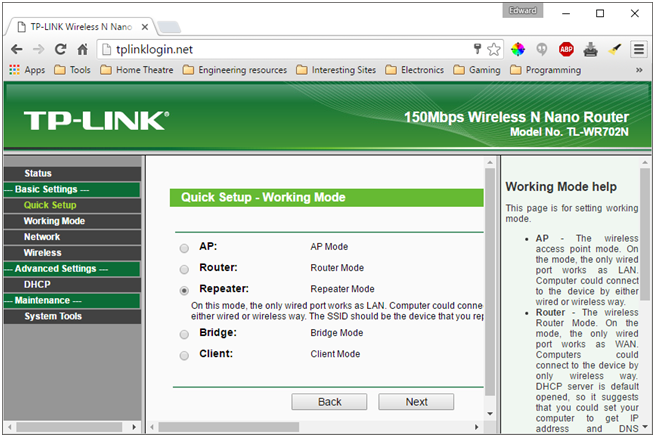The image size is (655, 437).
Task: Click the gray speech bubble extension icon
Action: tap(542, 49)
